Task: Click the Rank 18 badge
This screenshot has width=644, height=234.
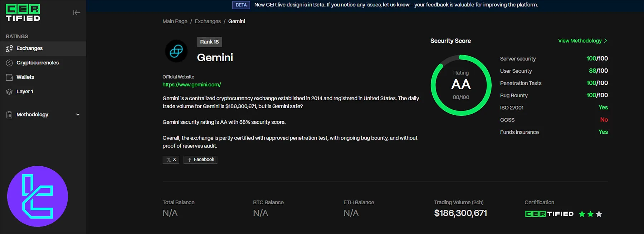Action: 209,42
